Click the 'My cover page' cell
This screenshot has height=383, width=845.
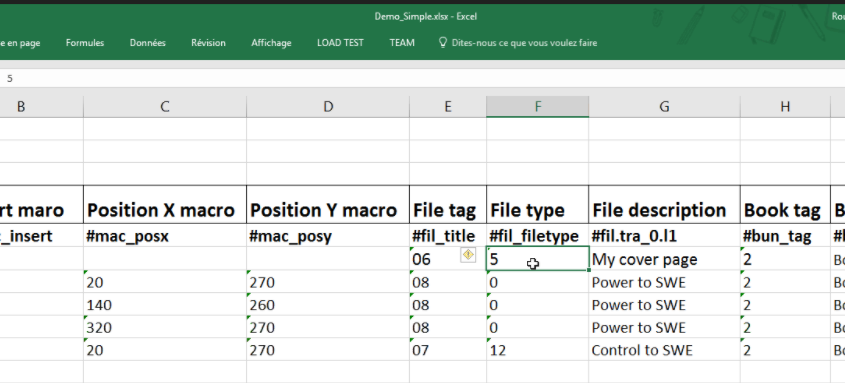tap(664, 259)
